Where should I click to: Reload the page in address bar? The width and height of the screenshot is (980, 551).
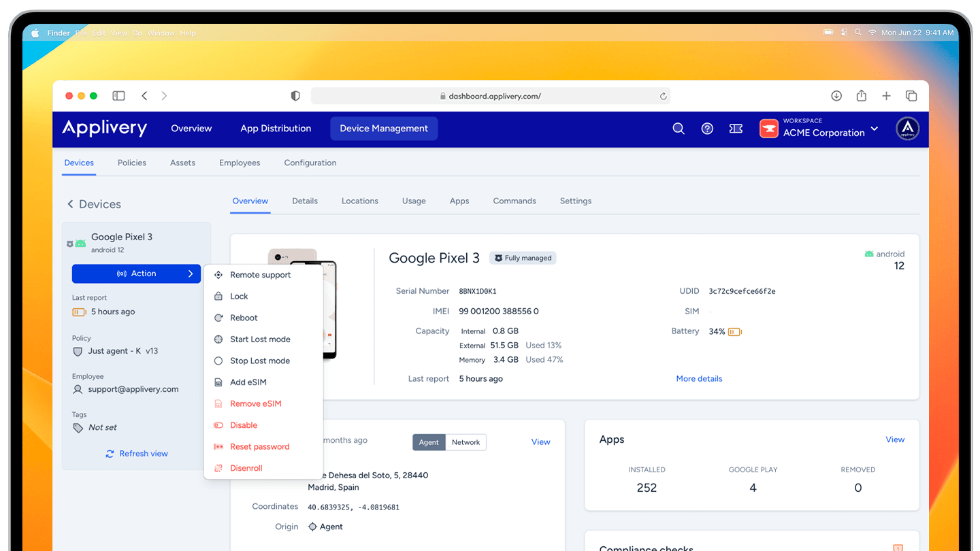[x=663, y=97]
